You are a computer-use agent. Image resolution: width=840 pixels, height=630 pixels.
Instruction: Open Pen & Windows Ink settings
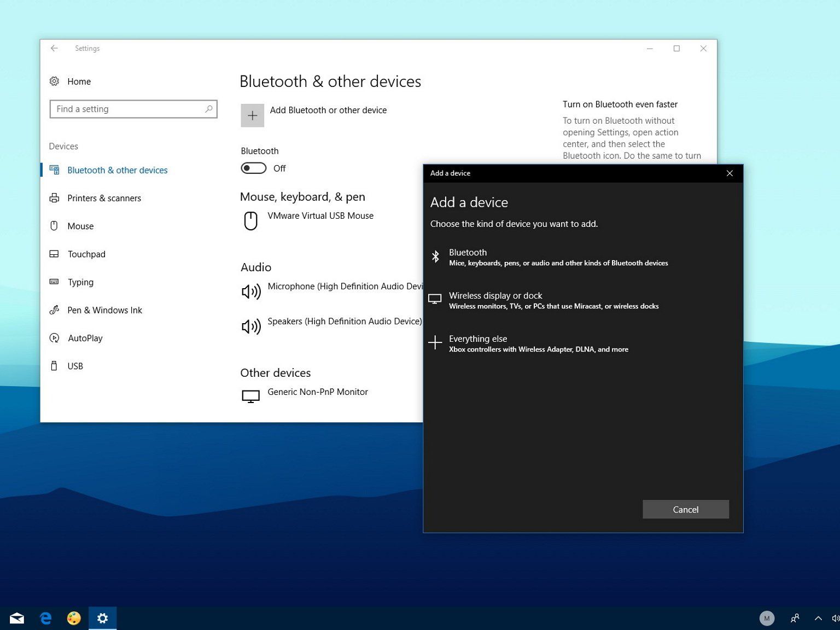pos(104,310)
